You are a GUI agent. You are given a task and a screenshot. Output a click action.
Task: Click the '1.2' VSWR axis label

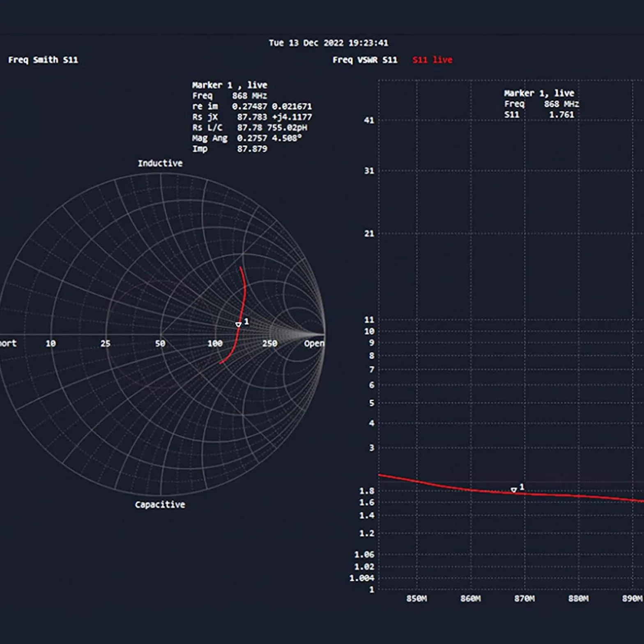(367, 534)
